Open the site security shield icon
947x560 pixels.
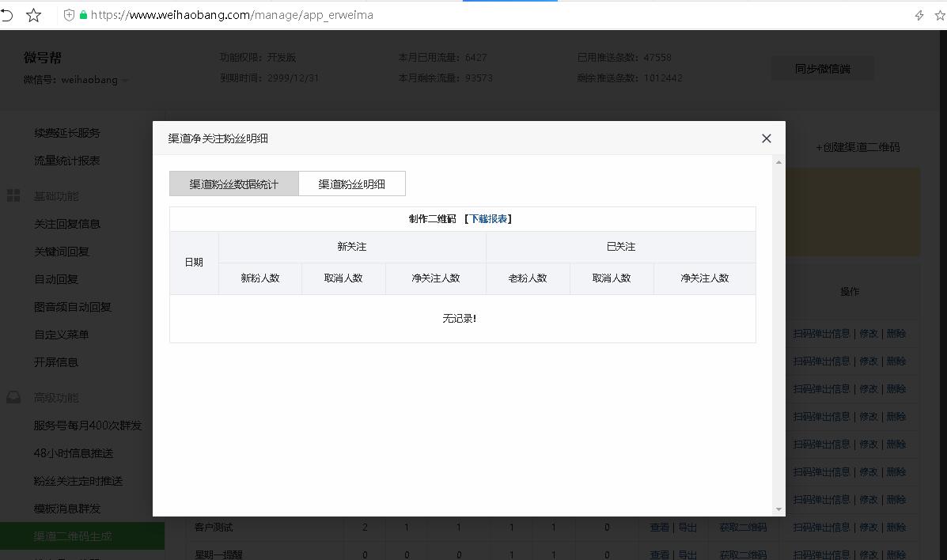coord(69,15)
